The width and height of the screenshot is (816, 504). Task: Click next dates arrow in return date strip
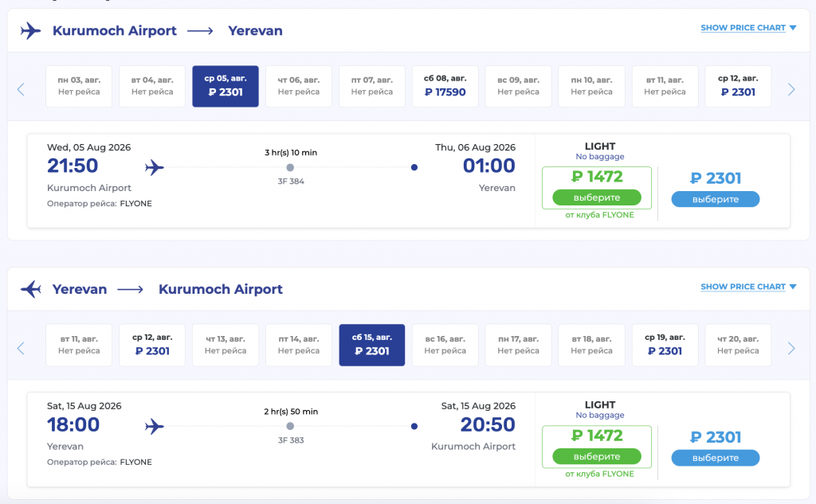click(x=791, y=348)
